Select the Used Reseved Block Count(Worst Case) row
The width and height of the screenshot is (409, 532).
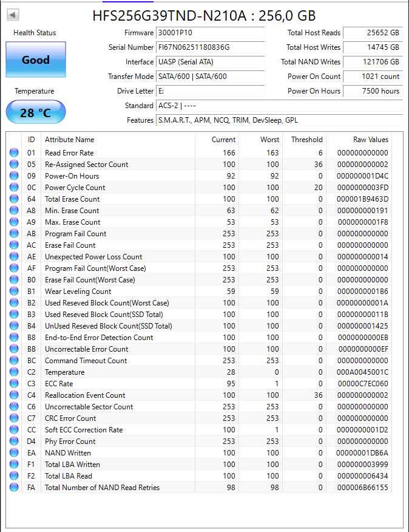pyautogui.click(x=200, y=302)
